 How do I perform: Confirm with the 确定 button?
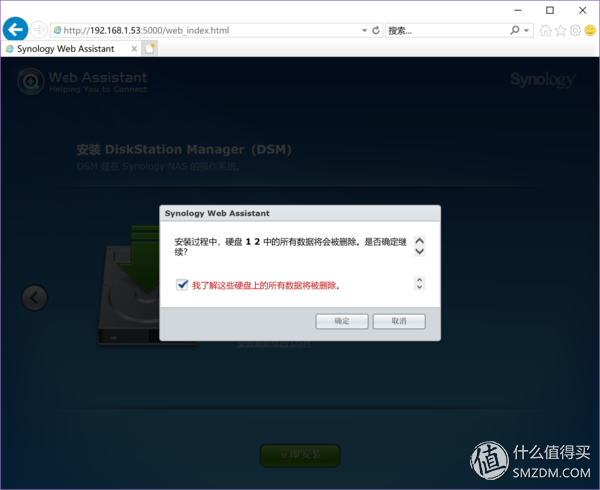pos(342,321)
